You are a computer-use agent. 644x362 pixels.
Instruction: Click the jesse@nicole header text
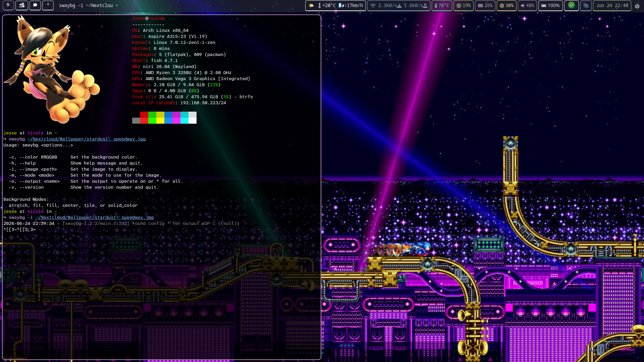(148, 18)
